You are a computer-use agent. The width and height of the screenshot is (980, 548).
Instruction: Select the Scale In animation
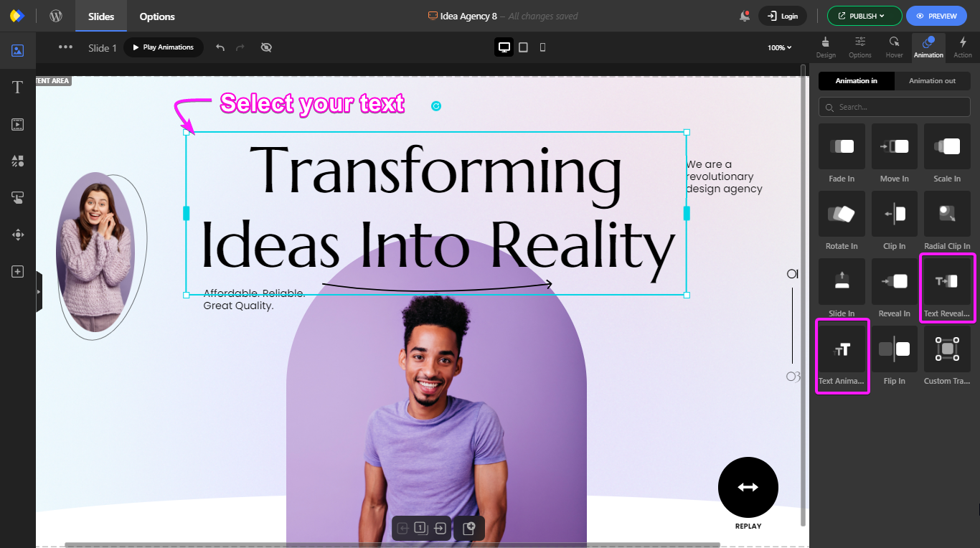[x=947, y=153]
